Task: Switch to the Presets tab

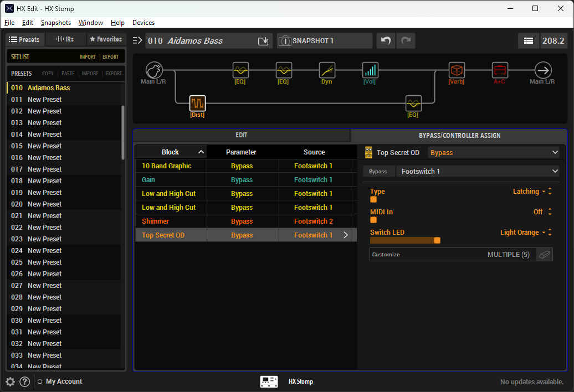Action: 25,39
